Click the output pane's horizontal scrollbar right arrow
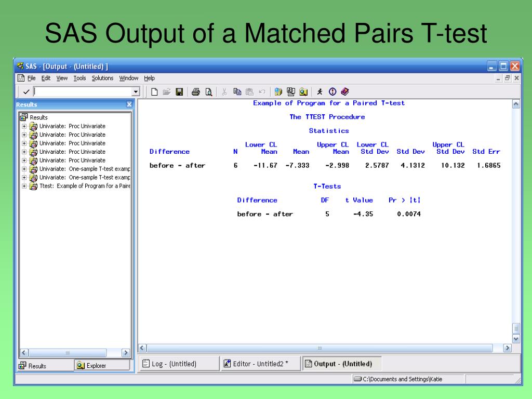The height and width of the screenshot is (399, 532). coord(508,348)
